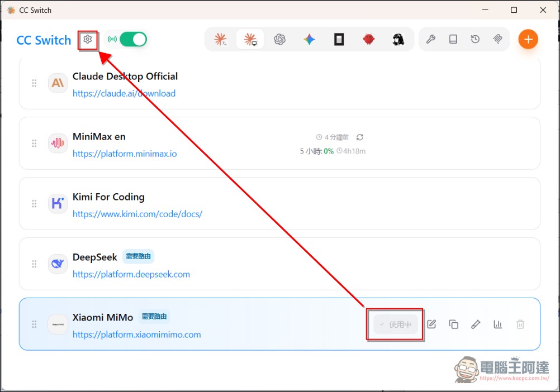Select the black square app tab
Viewport: 560px width, 392px height.
(339, 39)
